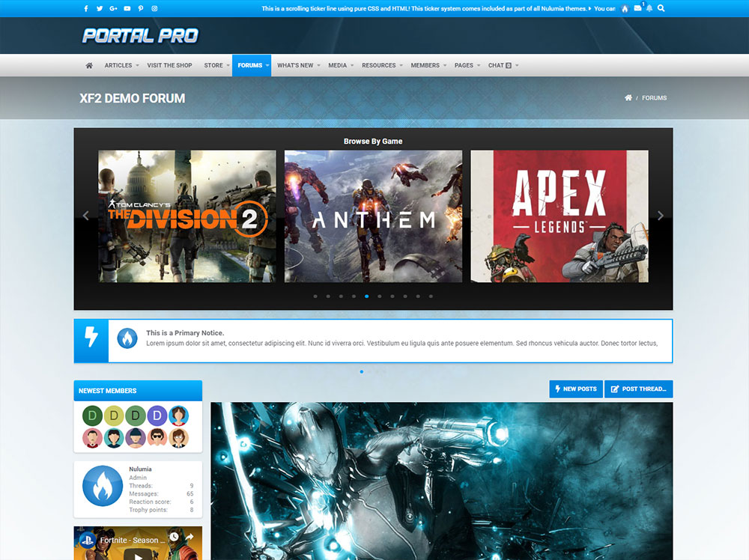749x560 pixels.
Task: Open the Instagram social link
Action: point(154,8)
